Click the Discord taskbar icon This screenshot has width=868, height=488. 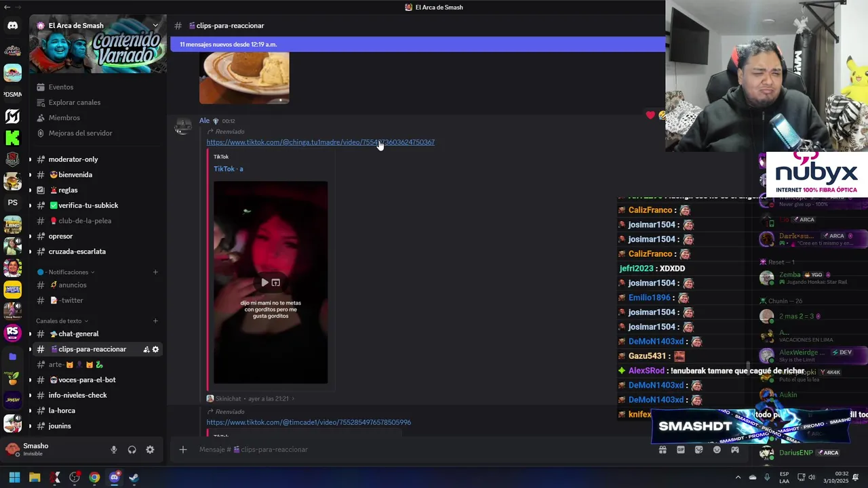(114, 477)
